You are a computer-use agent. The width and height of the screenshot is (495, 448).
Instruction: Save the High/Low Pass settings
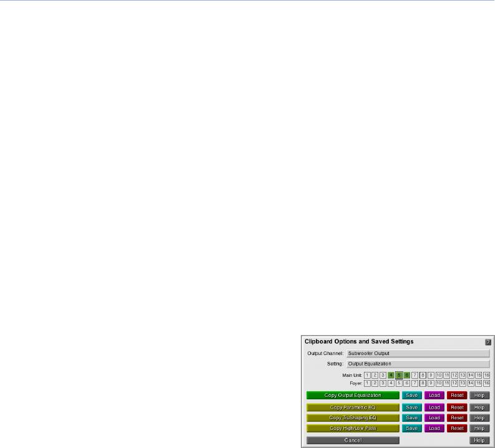pyautogui.click(x=412, y=429)
